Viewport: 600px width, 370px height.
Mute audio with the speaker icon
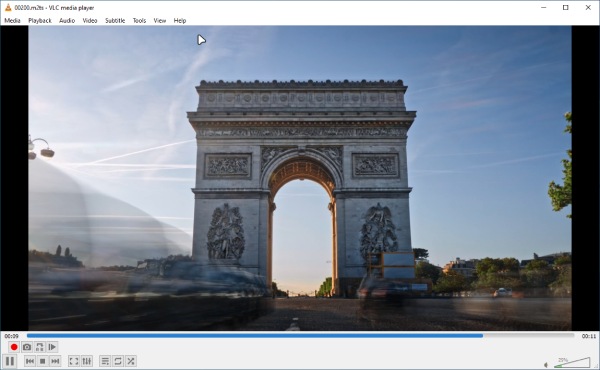[546, 365]
